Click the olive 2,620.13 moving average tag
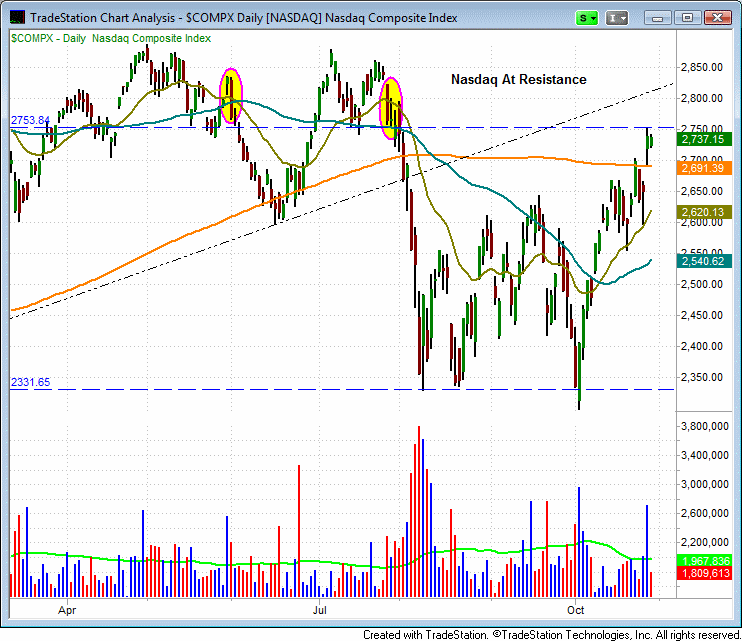Image resolution: width=742 pixels, height=641 pixels. point(704,212)
